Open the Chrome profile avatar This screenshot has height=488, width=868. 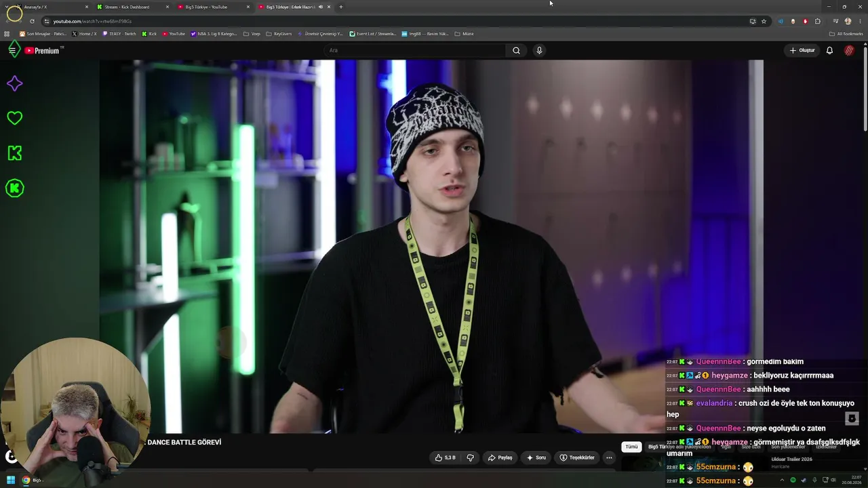848,21
